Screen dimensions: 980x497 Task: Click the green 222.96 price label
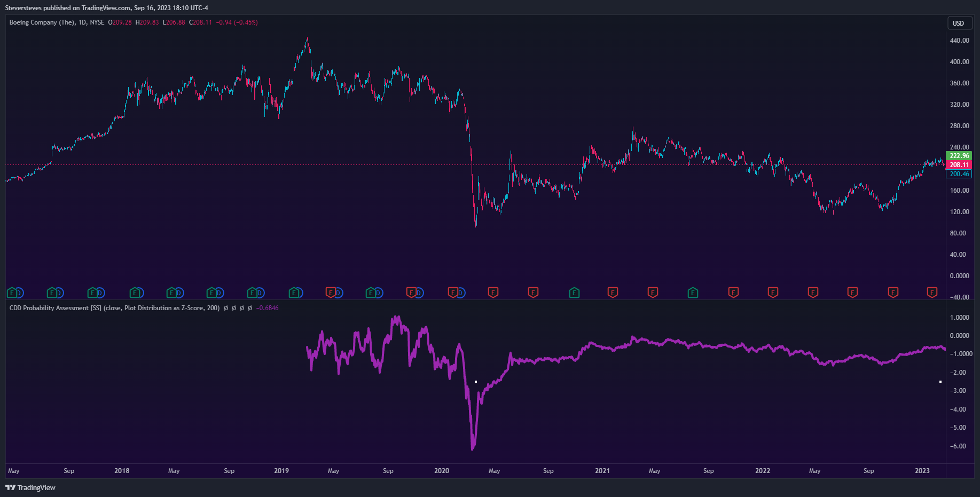click(x=959, y=156)
